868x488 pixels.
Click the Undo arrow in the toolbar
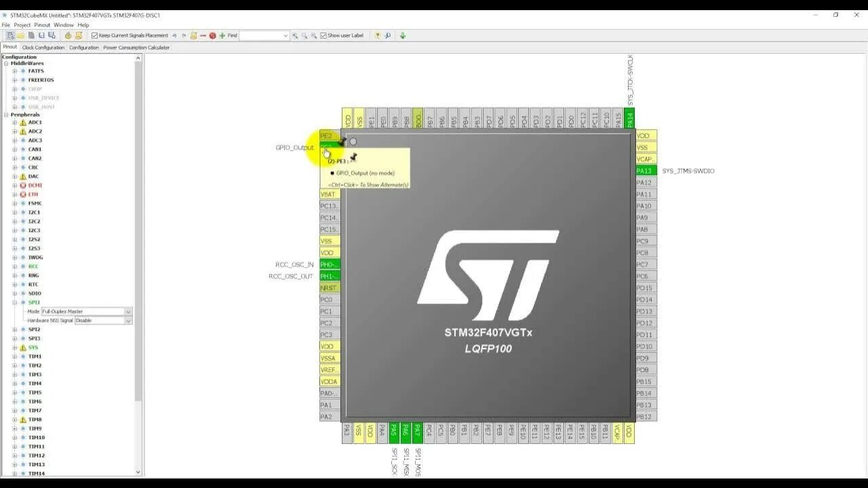coord(174,35)
